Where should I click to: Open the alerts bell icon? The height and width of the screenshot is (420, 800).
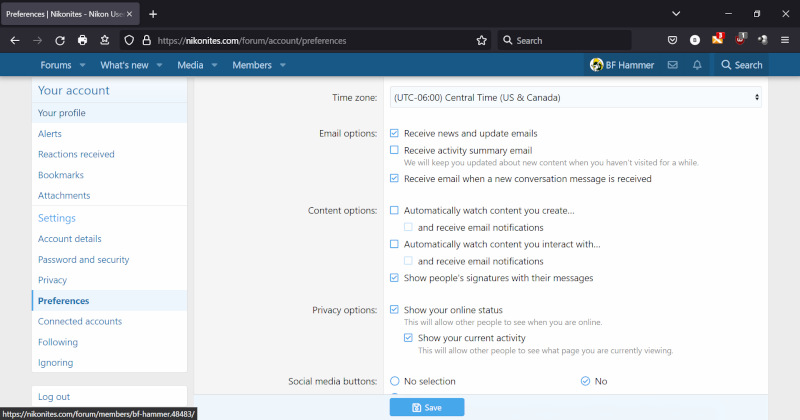tap(697, 65)
